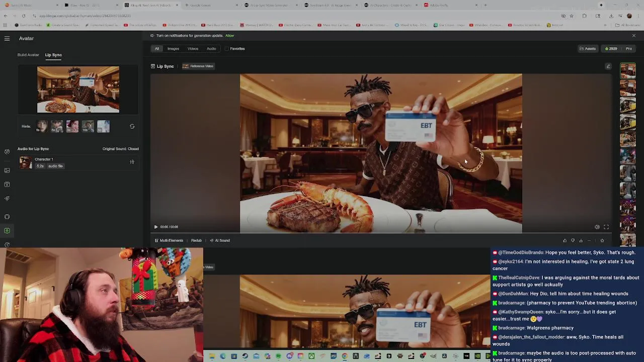
Task: Click the Multi-Elements button
Action: 169,240
